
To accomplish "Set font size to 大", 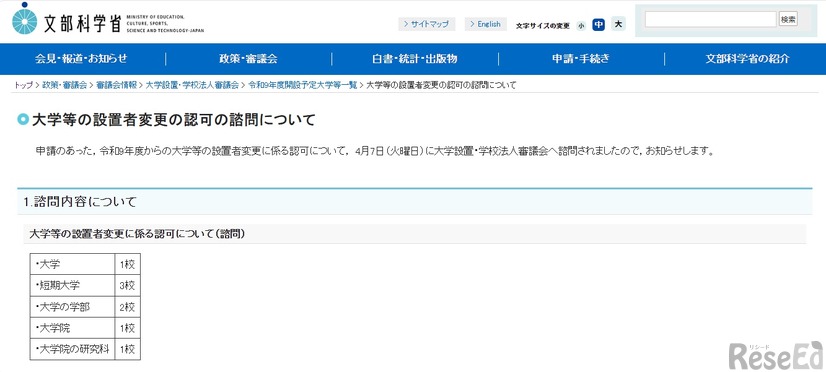I will (618, 24).
